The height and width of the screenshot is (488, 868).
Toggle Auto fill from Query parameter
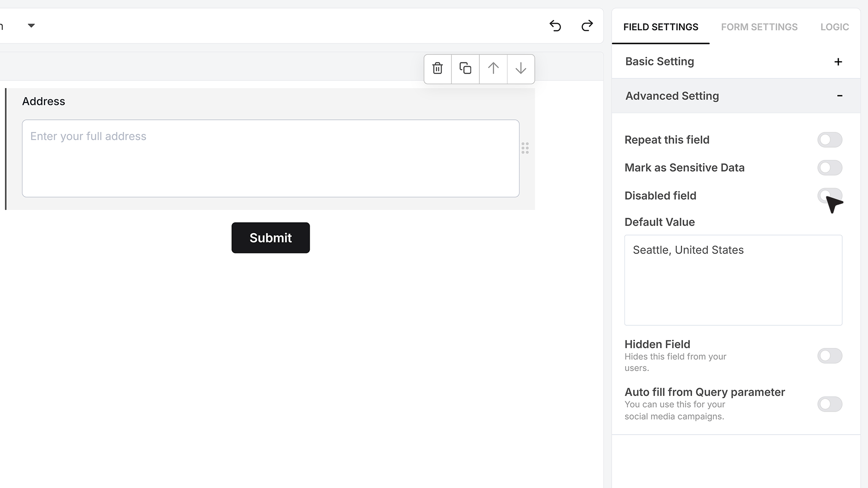(x=830, y=404)
